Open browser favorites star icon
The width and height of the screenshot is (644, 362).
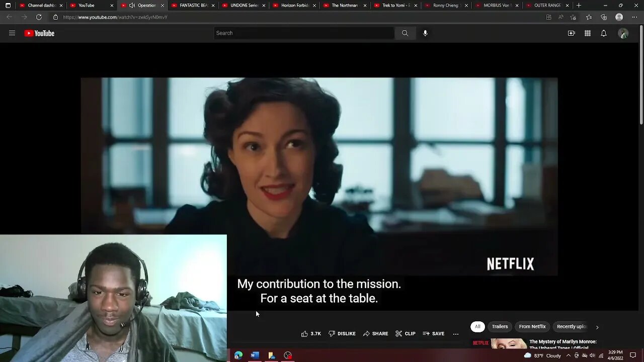[589, 17]
